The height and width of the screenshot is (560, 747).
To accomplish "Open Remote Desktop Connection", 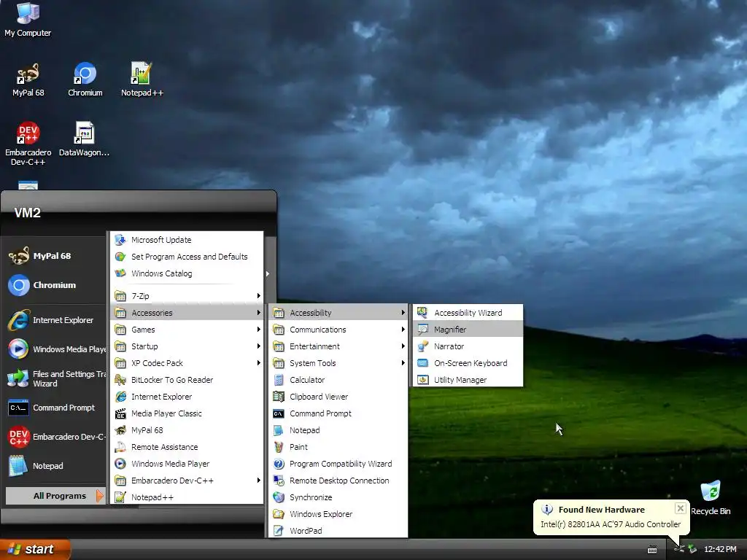I will 338,481.
